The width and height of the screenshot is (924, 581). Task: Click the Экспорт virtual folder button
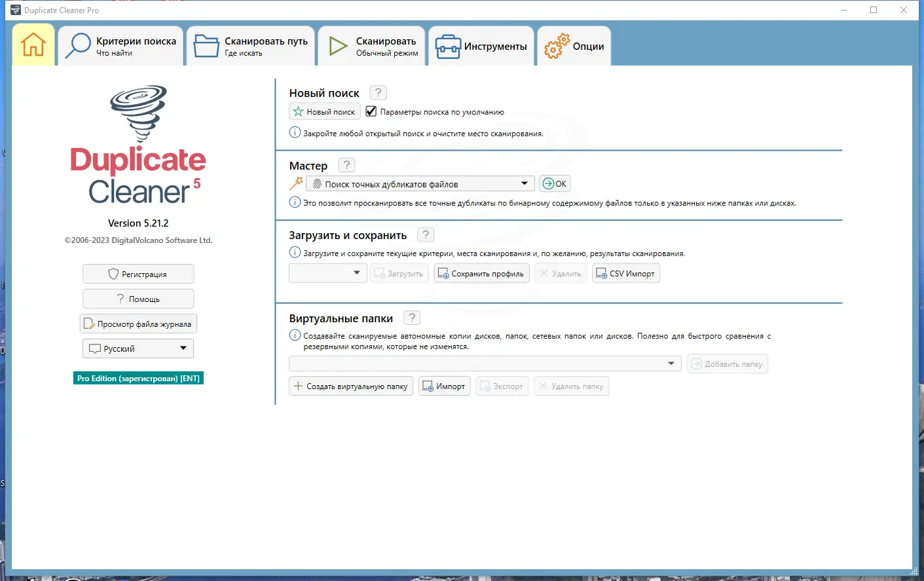[502, 386]
